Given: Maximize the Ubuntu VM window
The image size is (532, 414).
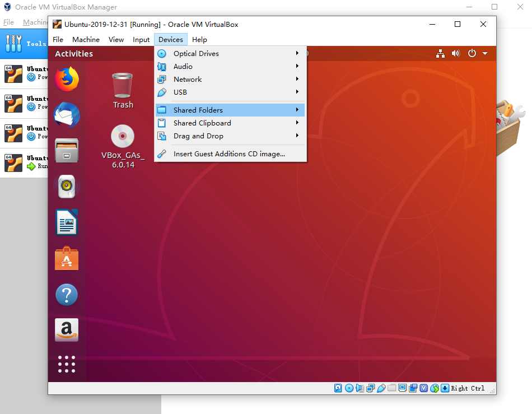Looking at the screenshot, I should [458, 24].
